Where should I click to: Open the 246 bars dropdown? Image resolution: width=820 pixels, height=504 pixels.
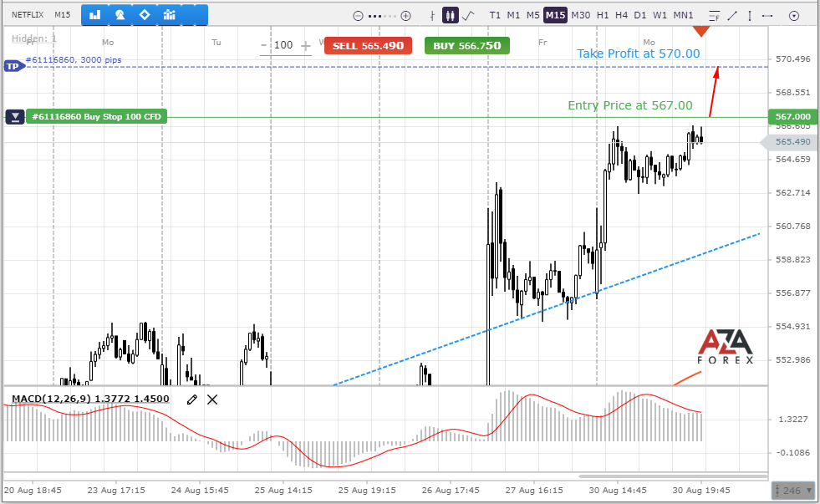[792, 491]
